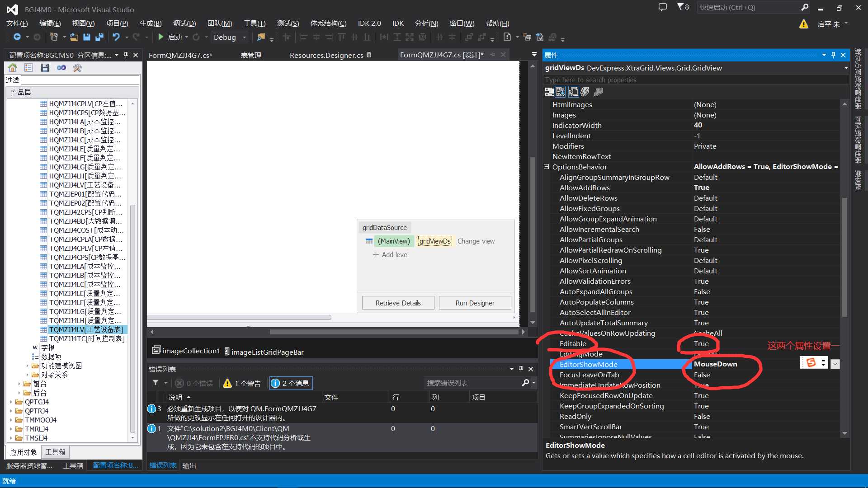Image resolution: width=868 pixels, height=488 pixels.
Task: Toggle the pin on Error List panel
Action: (521, 369)
